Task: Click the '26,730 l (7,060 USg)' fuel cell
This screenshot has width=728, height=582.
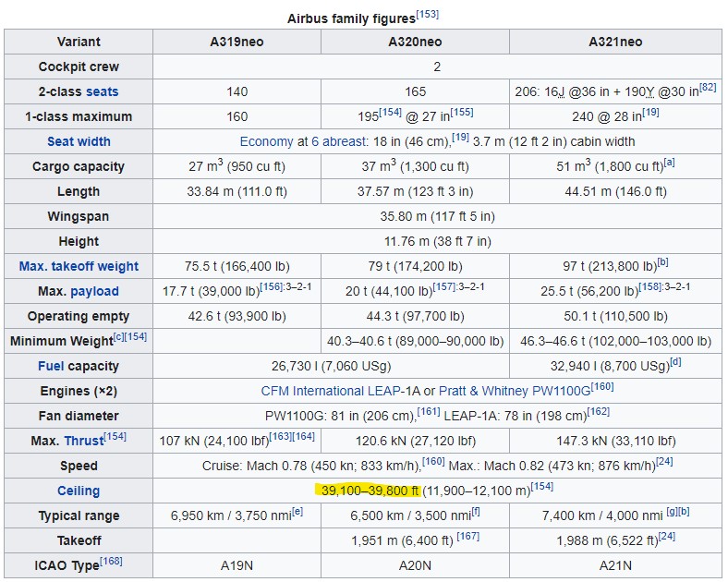Action: click(x=331, y=366)
